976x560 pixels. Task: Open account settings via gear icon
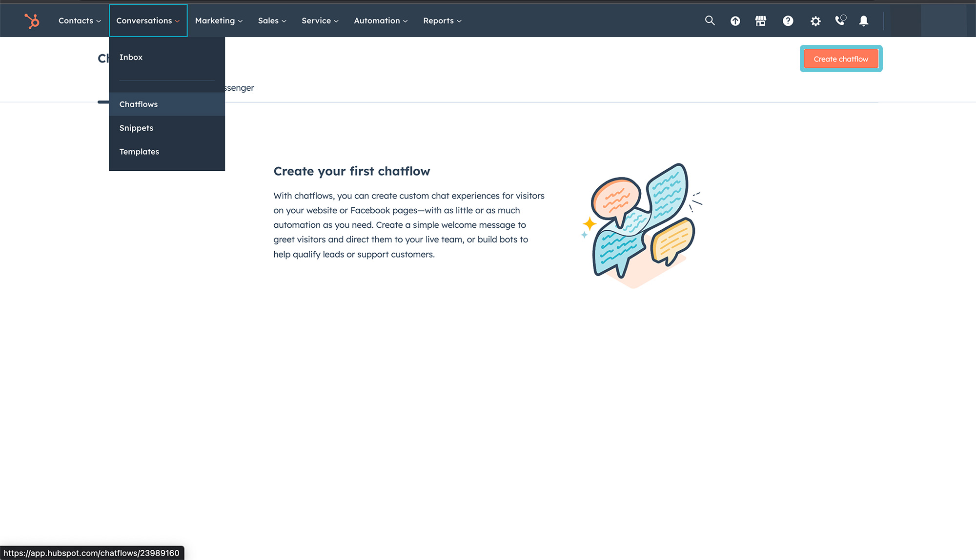[815, 20]
